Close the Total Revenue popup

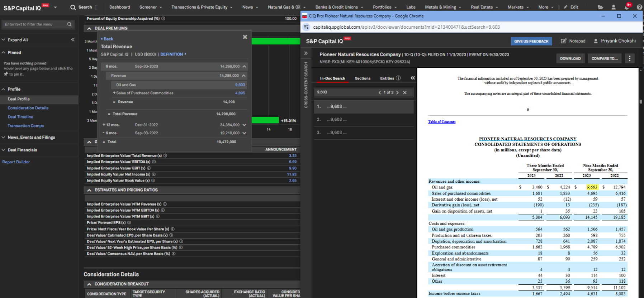245,37
